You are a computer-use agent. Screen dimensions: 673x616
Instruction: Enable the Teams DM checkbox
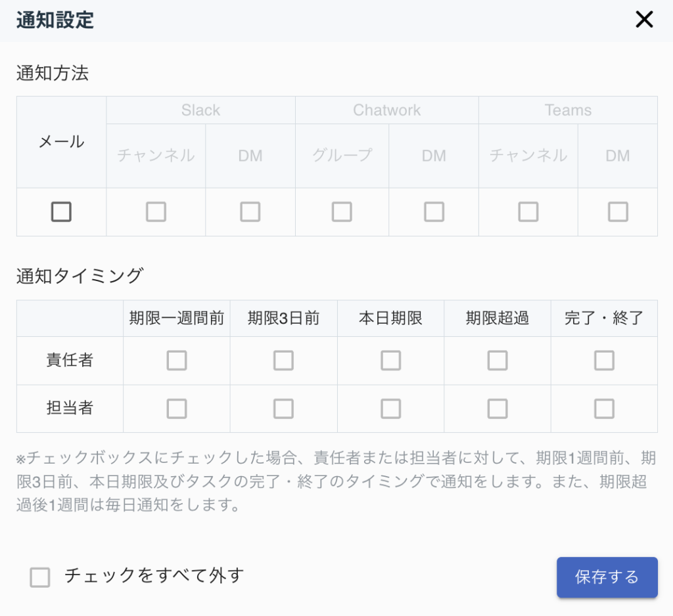coord(618,212)
